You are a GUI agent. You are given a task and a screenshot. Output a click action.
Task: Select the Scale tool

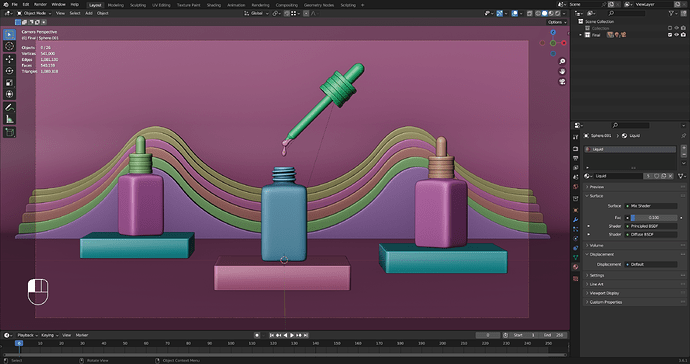coord(9,83)
